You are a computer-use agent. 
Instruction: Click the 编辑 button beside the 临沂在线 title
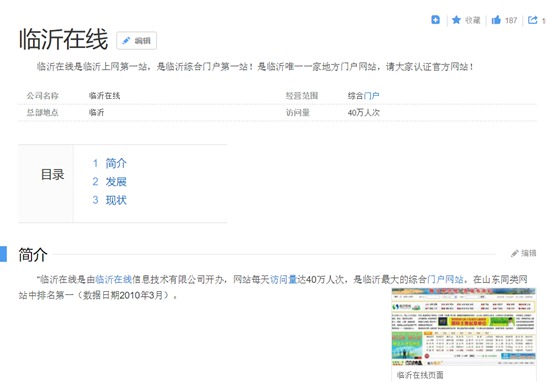tap(136, 41)
